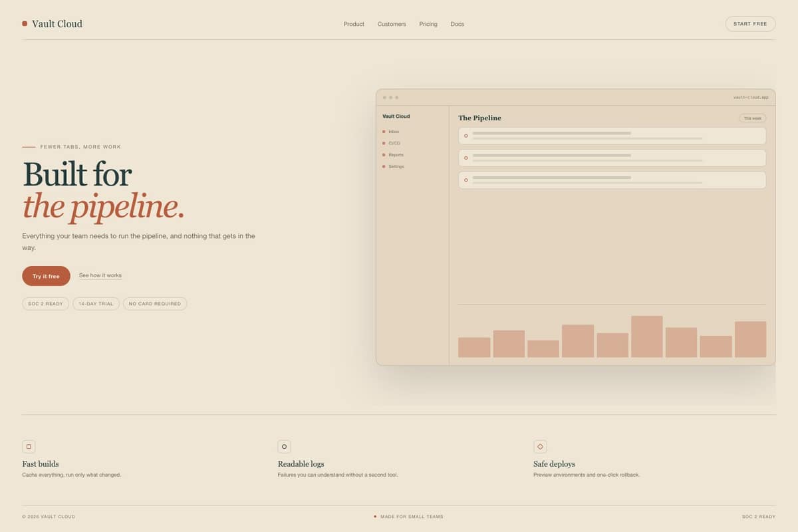Click the SOC 2 Ready footer text
The width and height of the screenshot is (798, 532).
tap(759, 517)
